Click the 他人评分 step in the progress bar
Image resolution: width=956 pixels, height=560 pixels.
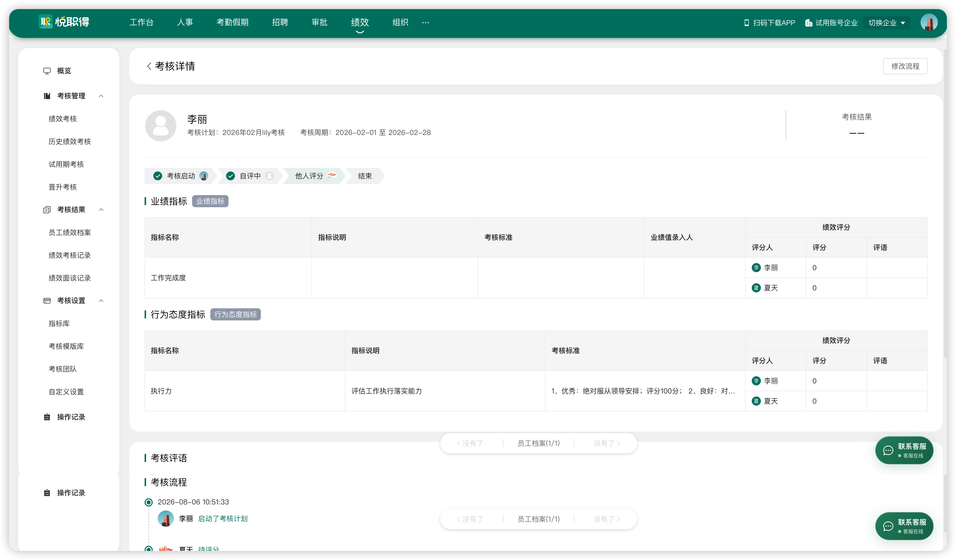(314, 176)
